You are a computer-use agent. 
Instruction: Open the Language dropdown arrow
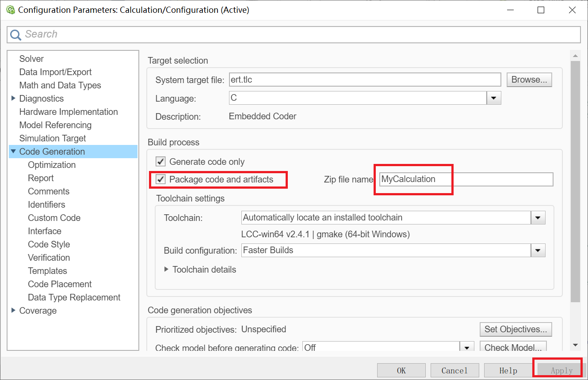[494, 98]
